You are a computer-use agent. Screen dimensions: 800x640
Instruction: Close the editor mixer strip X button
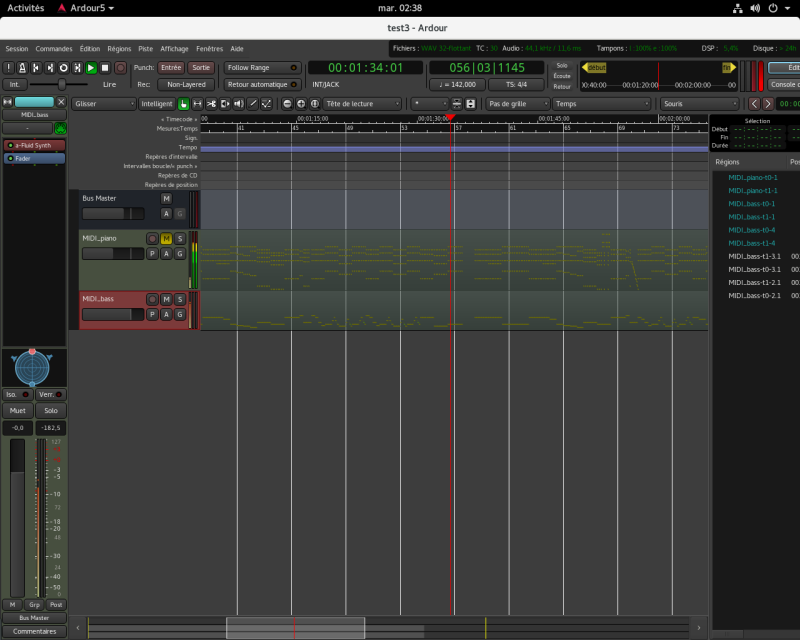click(x=61, y=102)
